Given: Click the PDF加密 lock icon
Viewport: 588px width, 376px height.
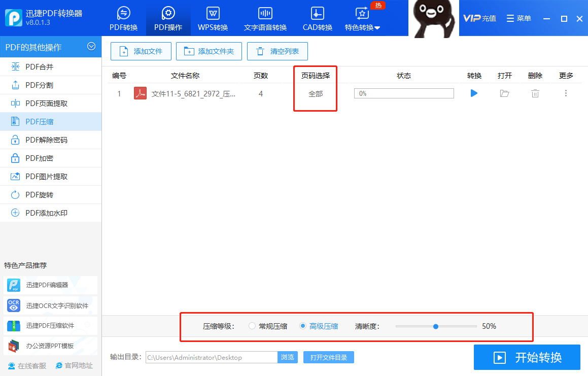Looking at the screenshot, I should click(15, 158).
